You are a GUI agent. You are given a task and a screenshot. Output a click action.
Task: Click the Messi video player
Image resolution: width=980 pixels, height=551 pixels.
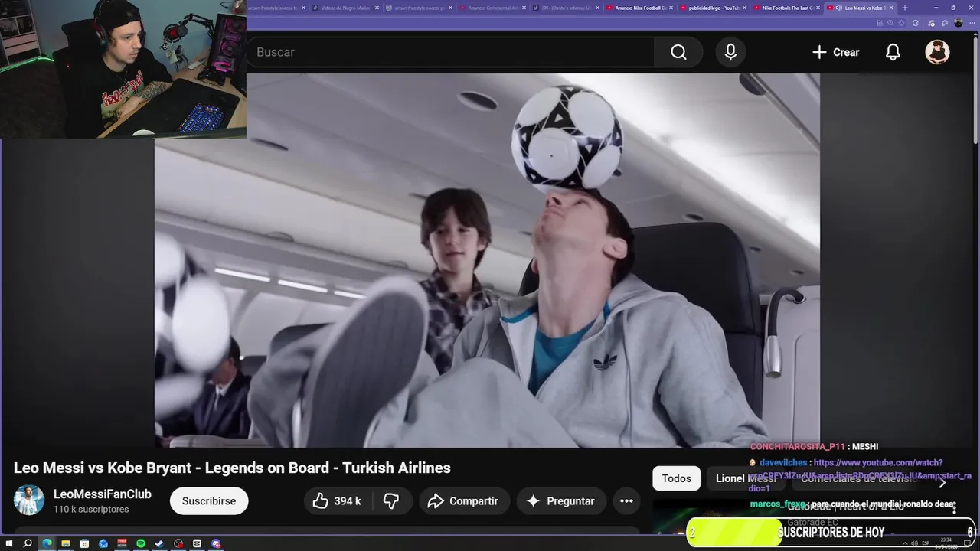[x=487, y=260]
